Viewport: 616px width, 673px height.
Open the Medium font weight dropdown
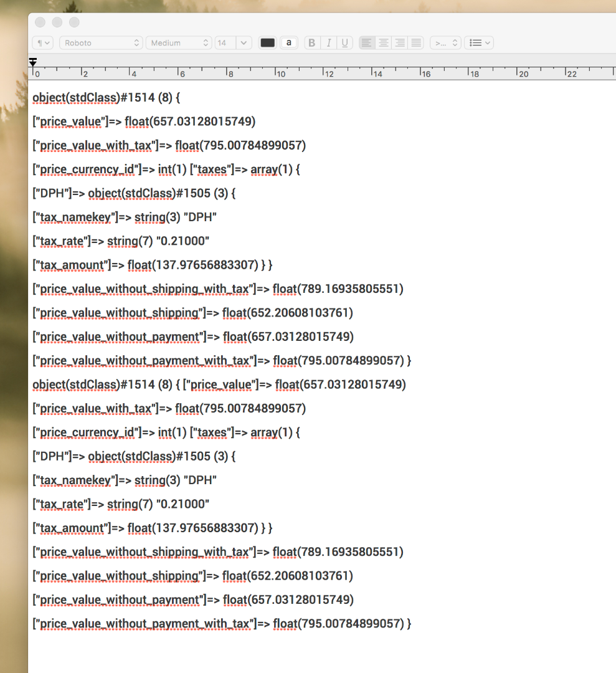179,43
